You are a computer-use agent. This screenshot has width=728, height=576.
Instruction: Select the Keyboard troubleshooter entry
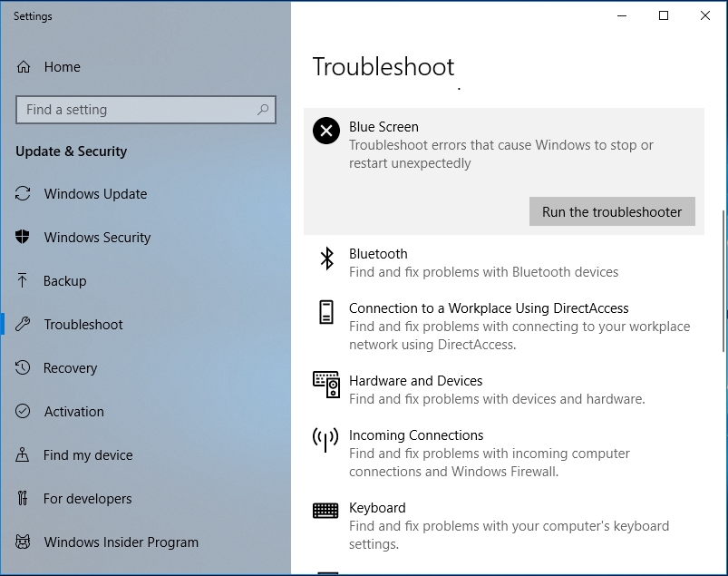pyautogui.click(x=504, y=525)
